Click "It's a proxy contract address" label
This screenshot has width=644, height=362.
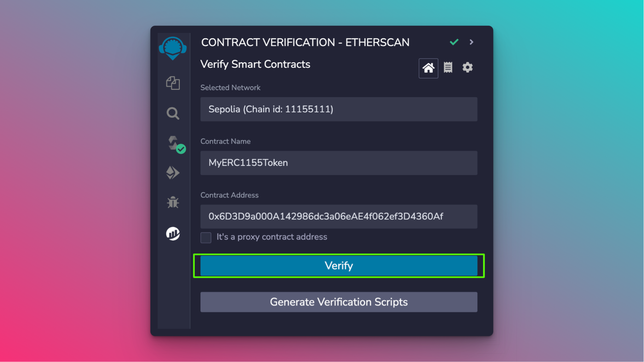point(272,237)
